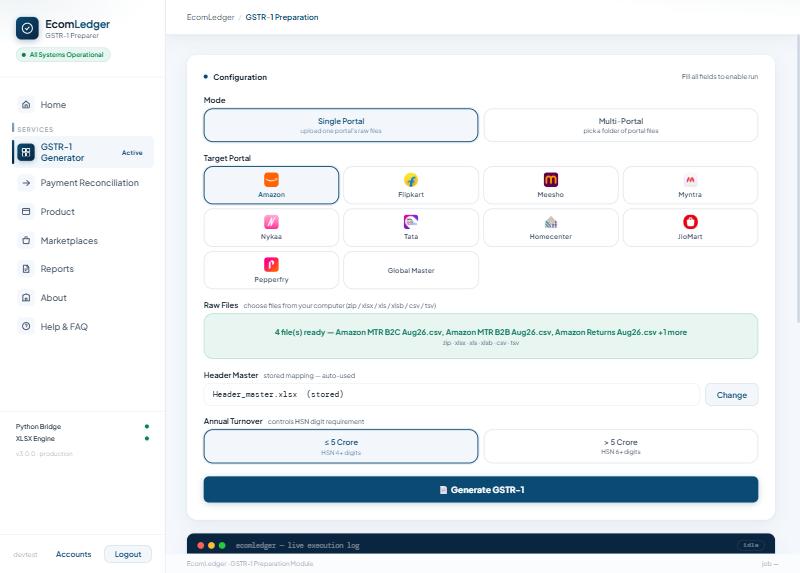
Task: Open Home in the sidebar
Action: point(83,105)
